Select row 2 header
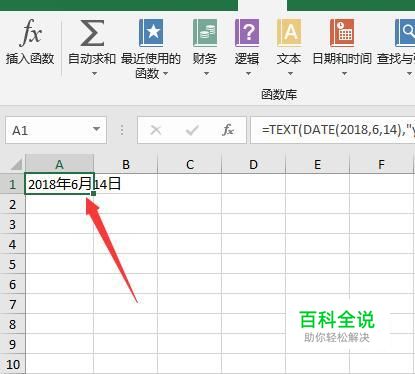The width and height of the screenshot is (415, 374). tap(12, 204)
